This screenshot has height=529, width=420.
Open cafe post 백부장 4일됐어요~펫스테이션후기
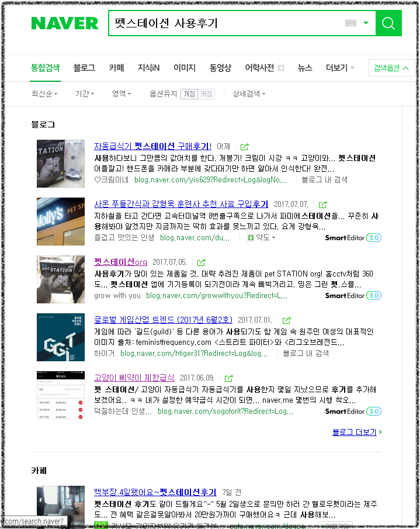coord(155,492)
